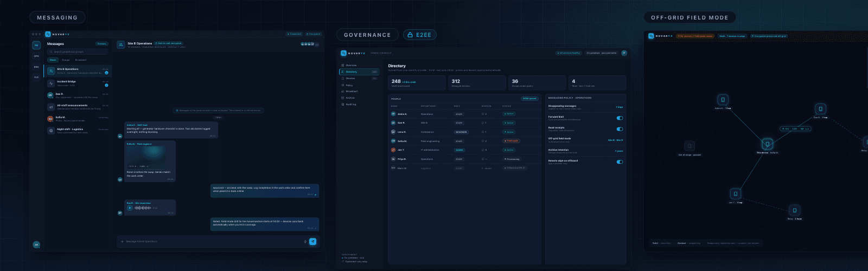Select the FLD workspace in left rail
The width and height of the screenshot is (868, 271).
pyautogui.click(x=36, y=77)
